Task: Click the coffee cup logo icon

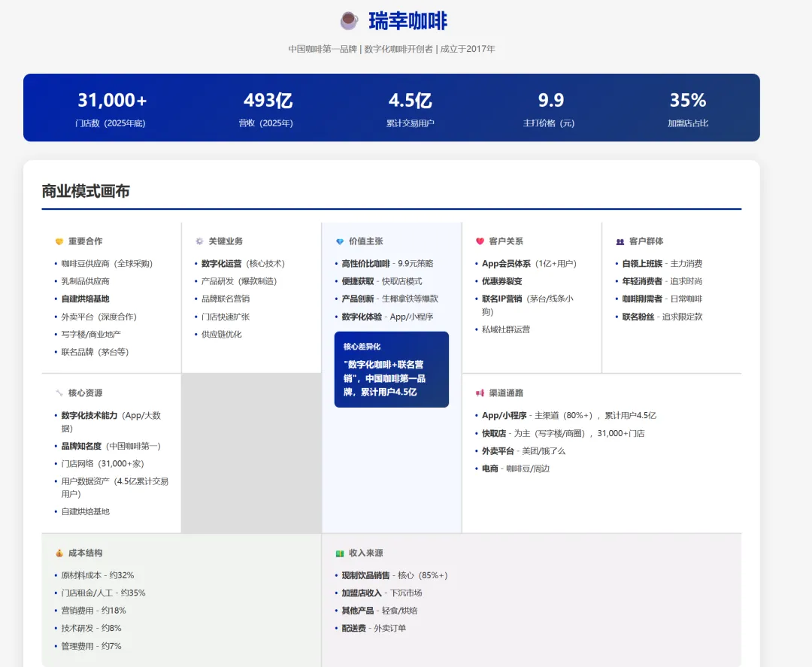Action: coord(349,21)
